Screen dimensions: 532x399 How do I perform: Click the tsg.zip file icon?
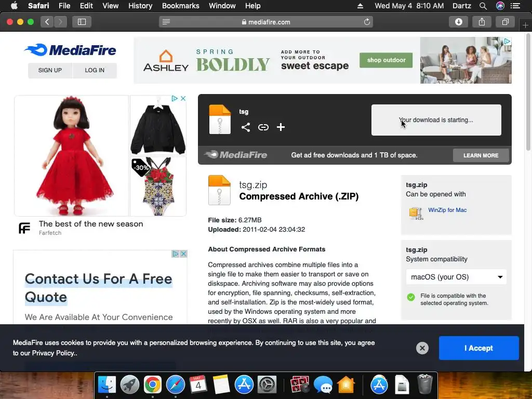click(219, 190)
